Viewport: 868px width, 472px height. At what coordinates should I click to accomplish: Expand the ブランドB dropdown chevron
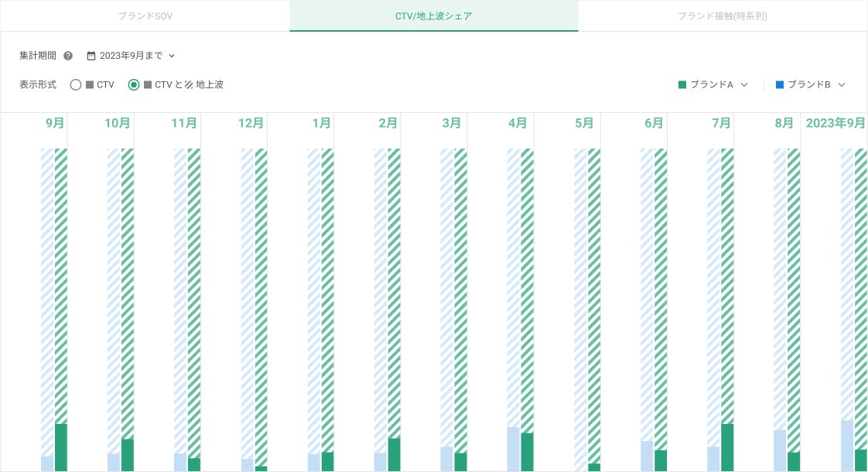(x=842, y=85)
